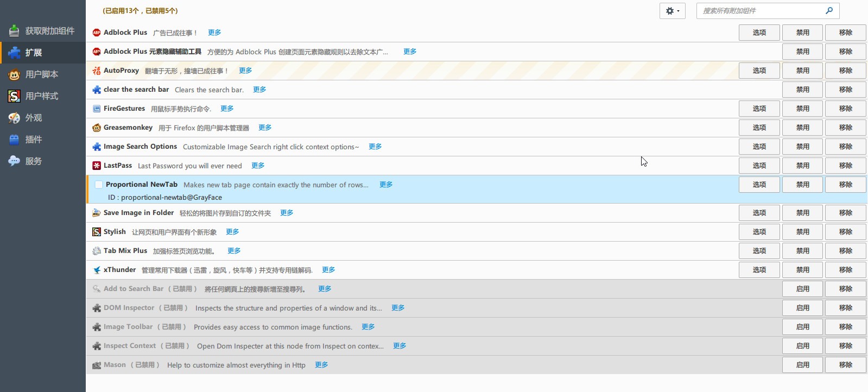Disable the Stylish extension
This screenshot has height=392, width=868.
tap(802, 232)
